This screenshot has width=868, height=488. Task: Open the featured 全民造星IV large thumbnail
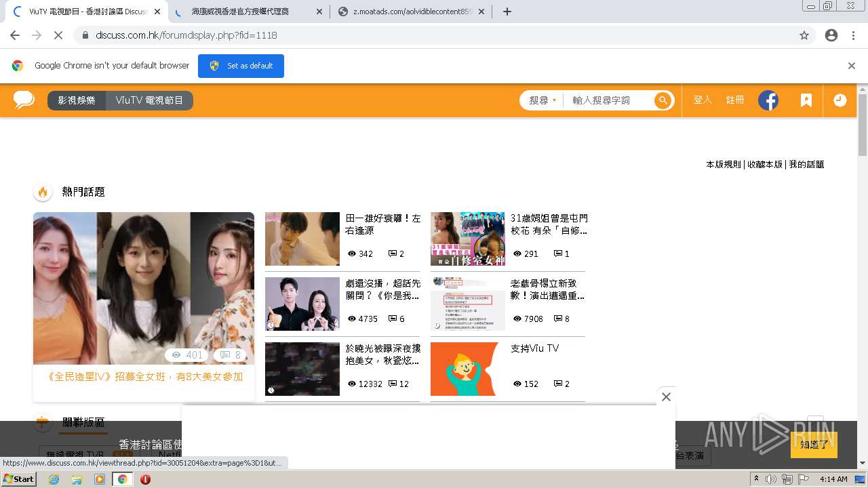point(144,288)
